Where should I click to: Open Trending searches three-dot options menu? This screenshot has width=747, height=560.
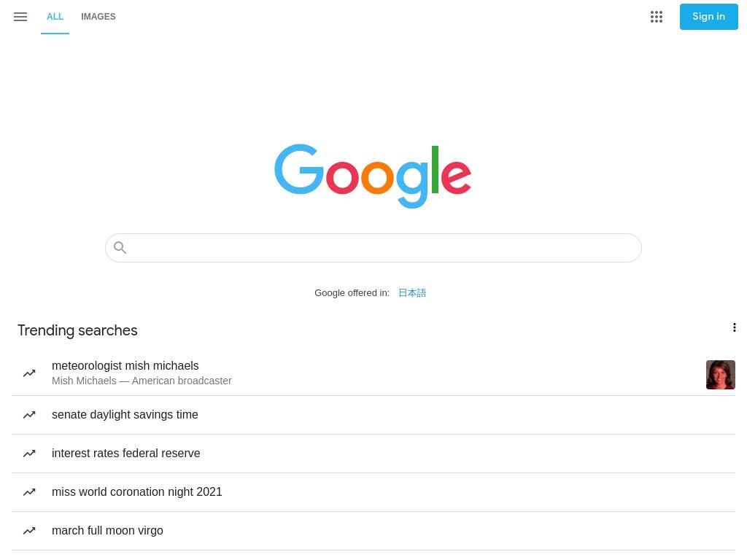pos(734,327)
